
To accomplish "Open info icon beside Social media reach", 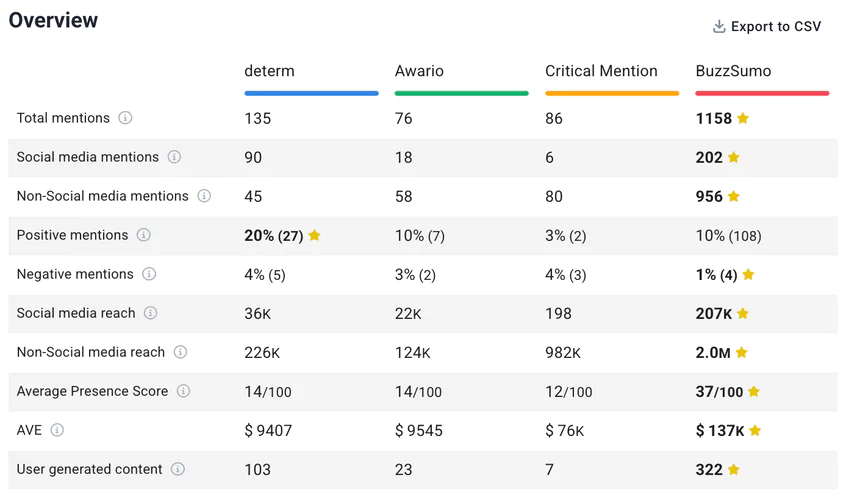I will tap(151, 313).
